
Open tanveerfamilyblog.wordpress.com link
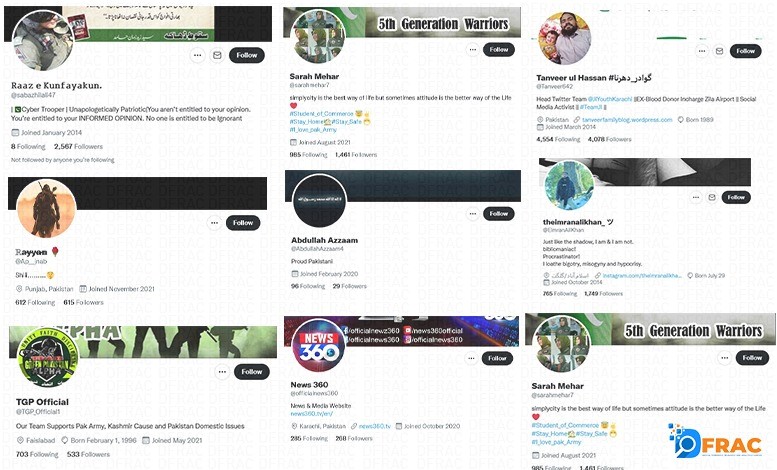[x=627, y=119]
